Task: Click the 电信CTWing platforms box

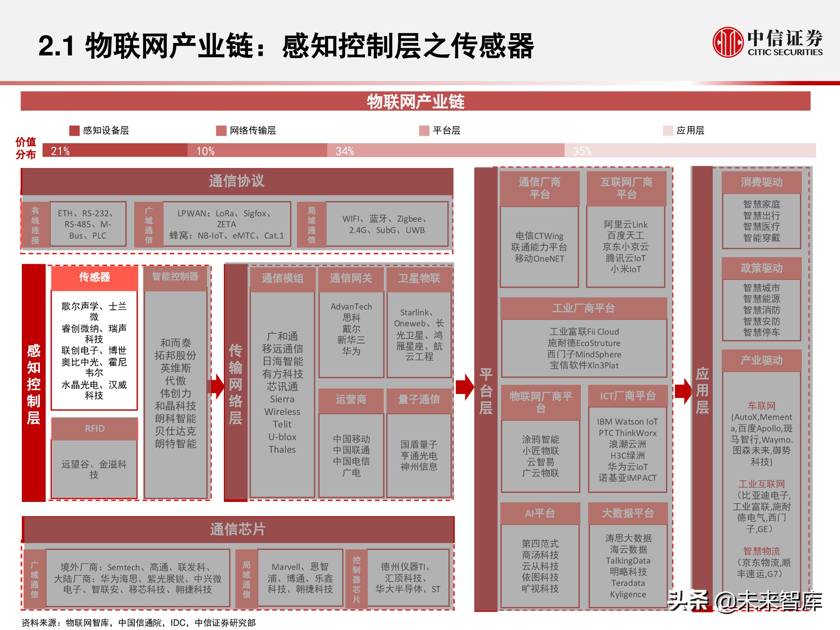Action: (540, 247)
